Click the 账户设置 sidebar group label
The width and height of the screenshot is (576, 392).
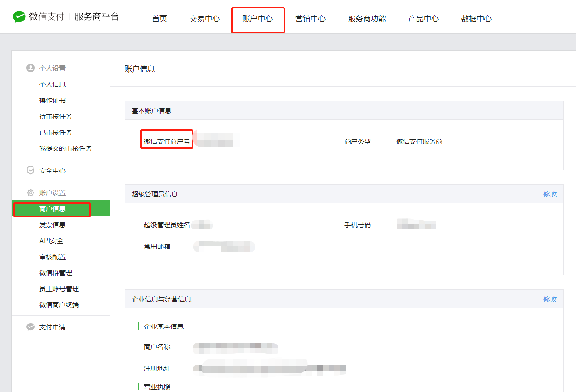[52, 193]
